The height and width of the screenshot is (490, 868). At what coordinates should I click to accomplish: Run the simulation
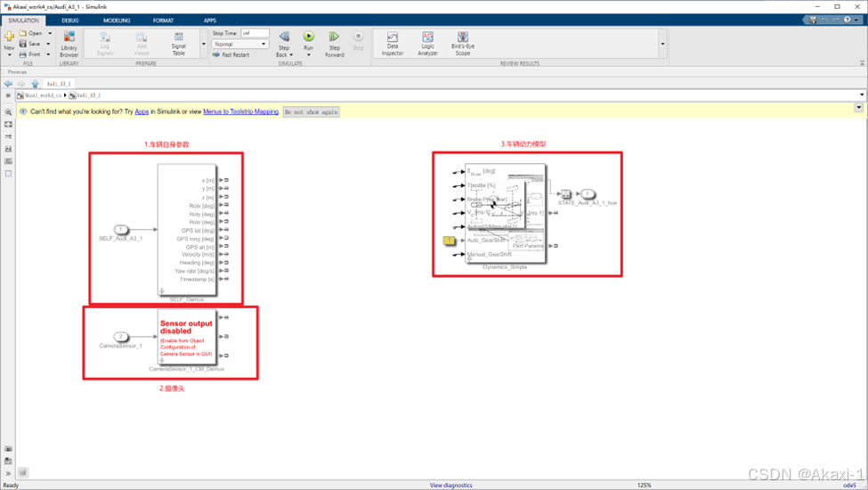tap(308, 37)
